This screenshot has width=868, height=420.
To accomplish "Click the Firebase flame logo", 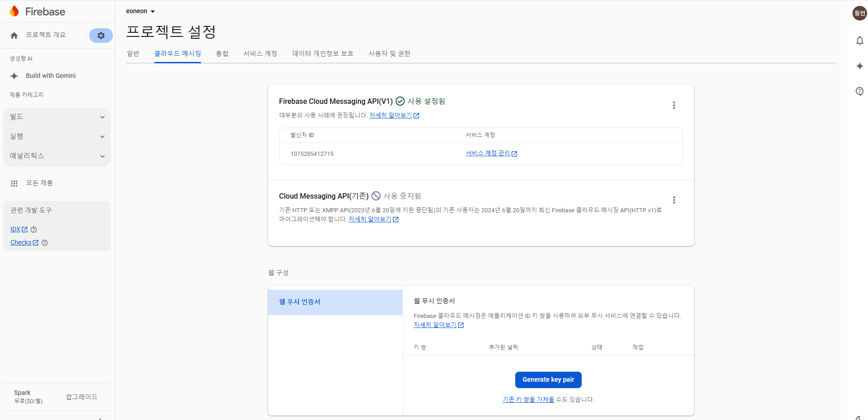I will point(15,11).
